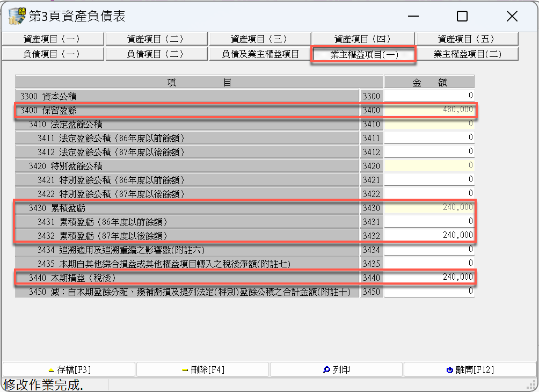539x392 pixels.
Task: Click label 3450 減：自本期盈餘分配
Action: 190,292
